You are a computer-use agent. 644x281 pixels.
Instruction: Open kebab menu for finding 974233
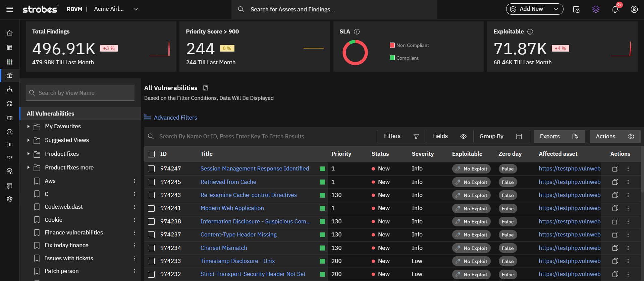pyautogui.click(x=628, y=261)
